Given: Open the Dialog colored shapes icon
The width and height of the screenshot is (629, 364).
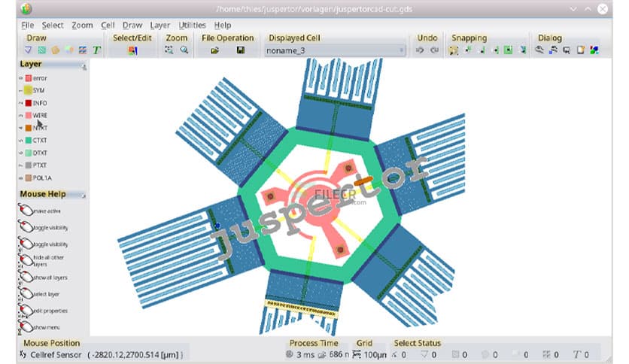Looking at the screenshot, I should click(594, 50).
